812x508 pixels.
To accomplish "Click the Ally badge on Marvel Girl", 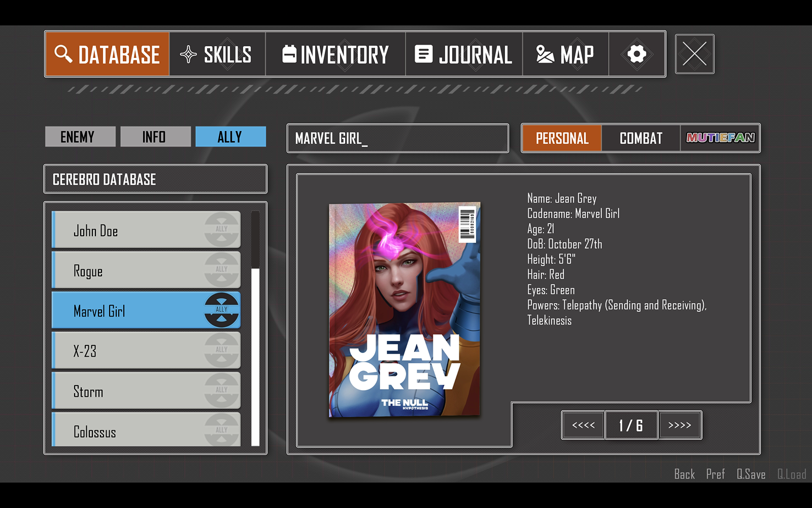I will 222,310.
